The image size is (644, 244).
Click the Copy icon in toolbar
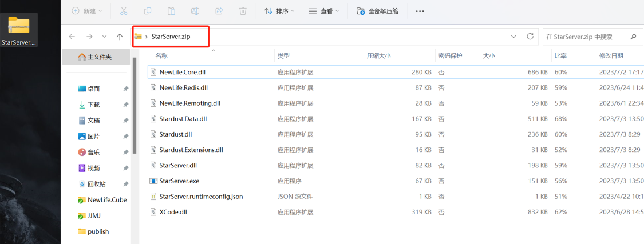click(x=148, y=11)
